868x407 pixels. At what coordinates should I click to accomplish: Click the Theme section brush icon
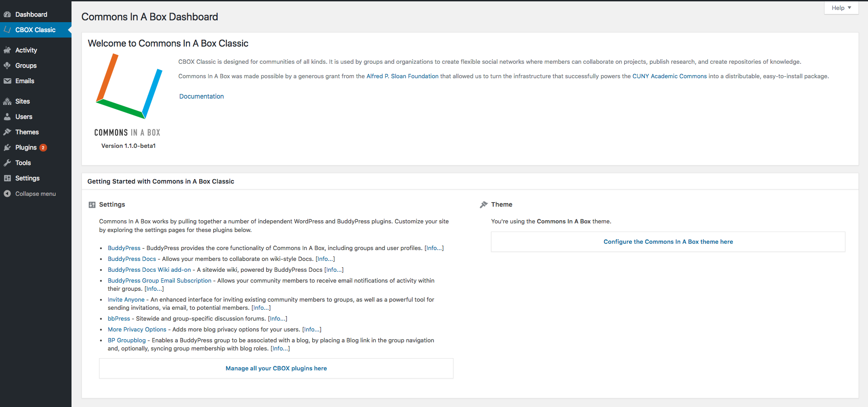tap(484, 204)
